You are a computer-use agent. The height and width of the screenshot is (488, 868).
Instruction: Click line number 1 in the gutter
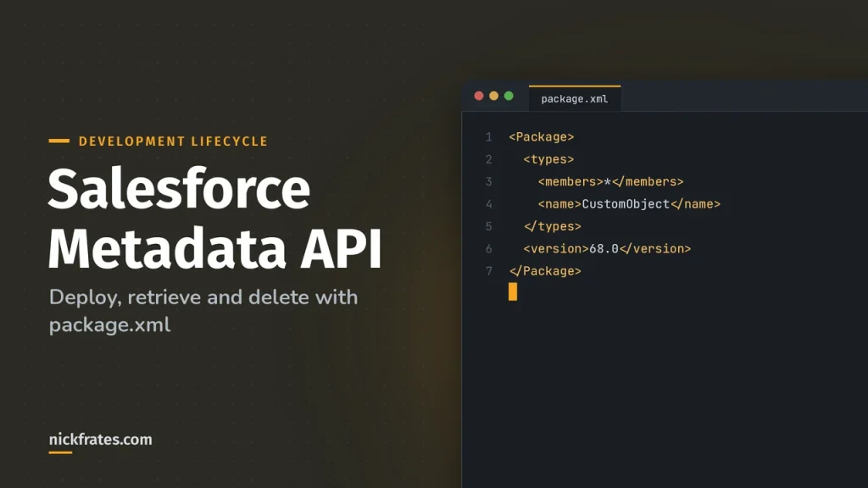(489, 137)
